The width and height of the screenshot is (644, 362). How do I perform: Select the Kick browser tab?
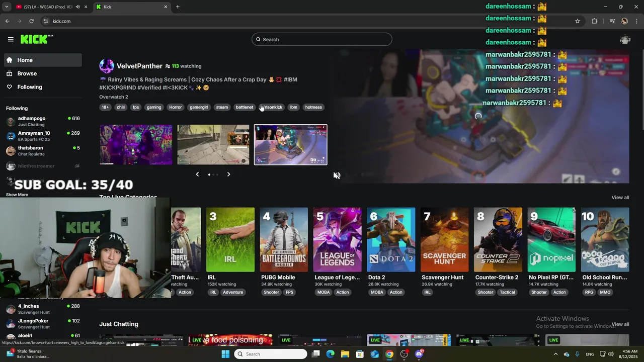click(x=131, y=7)
